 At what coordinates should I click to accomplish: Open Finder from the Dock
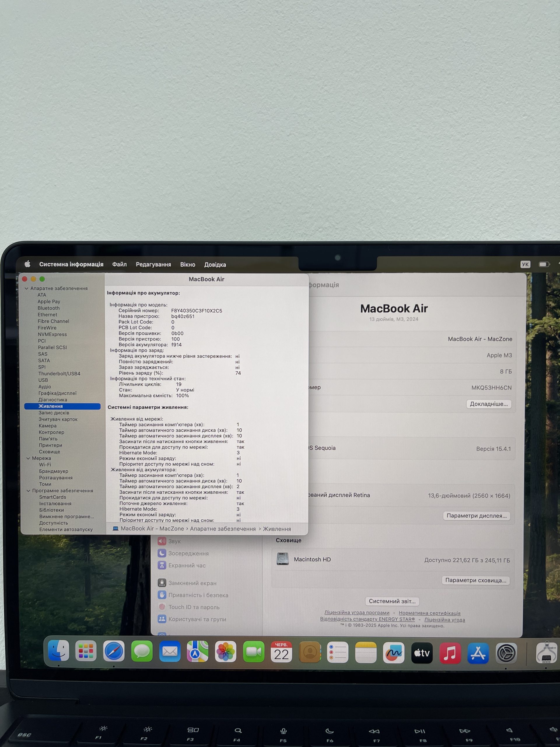coord(58,650)
